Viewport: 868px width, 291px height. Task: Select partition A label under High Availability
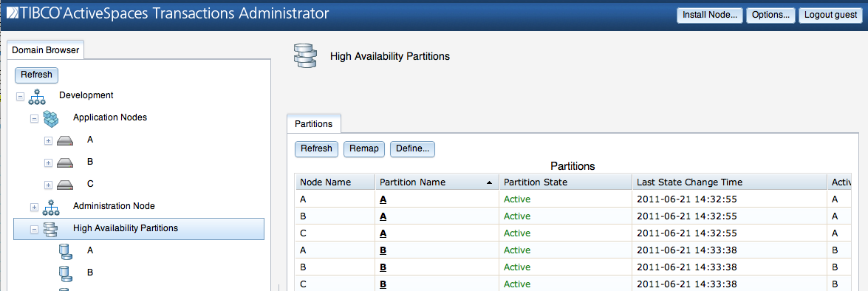pyautogui.click(x=90, y=250)
